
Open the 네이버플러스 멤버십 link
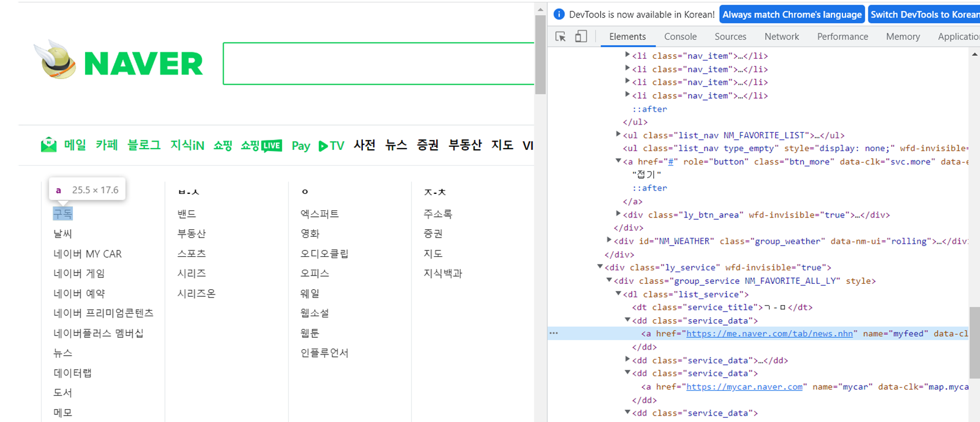pyautogui.click(x=99, y=333)
